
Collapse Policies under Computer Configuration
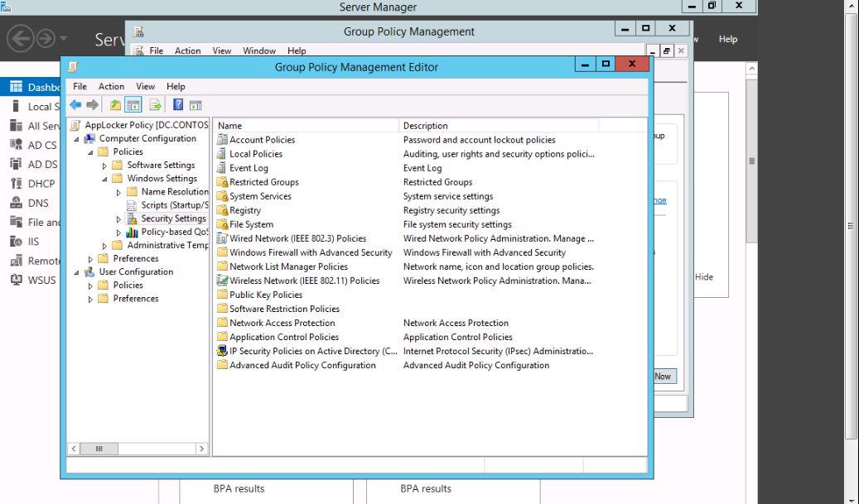[x=90, y=152]
